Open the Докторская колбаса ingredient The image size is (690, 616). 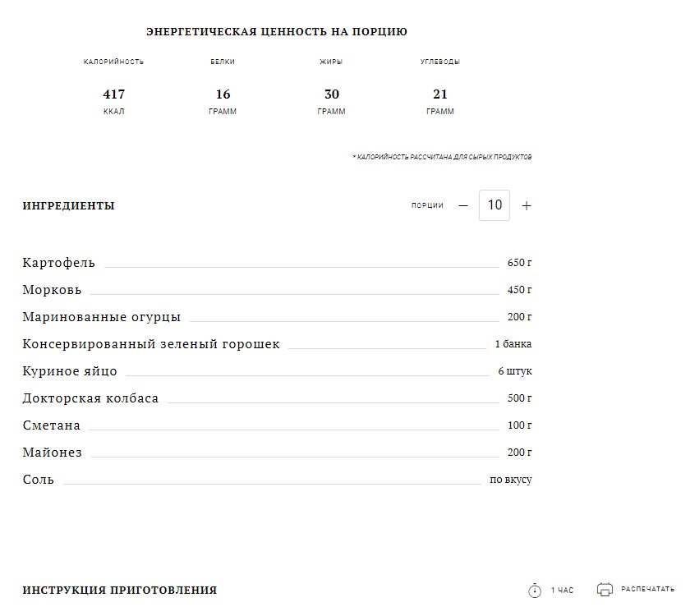click(90, 398)
